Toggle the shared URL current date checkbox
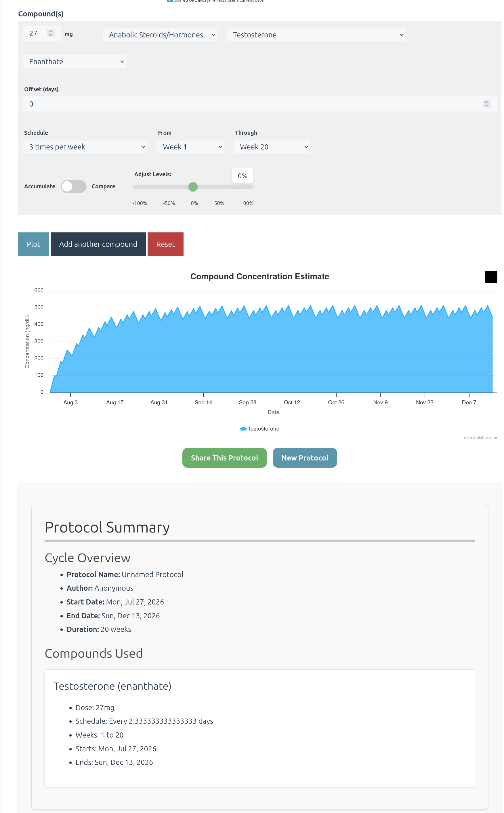Screen dimensions: 504x813 coord(170,1)
